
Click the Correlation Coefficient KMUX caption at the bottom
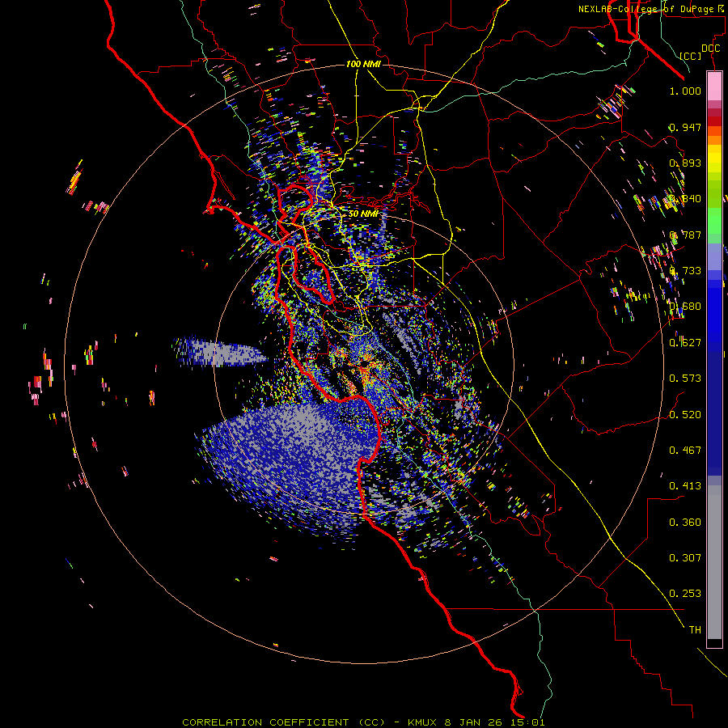(363, 722)
